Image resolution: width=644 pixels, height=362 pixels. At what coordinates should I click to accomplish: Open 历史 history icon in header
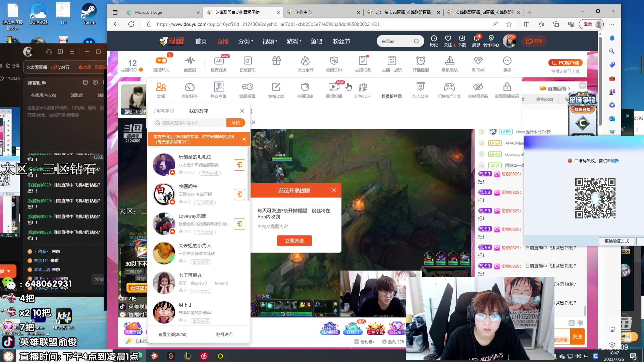point(434,41)
